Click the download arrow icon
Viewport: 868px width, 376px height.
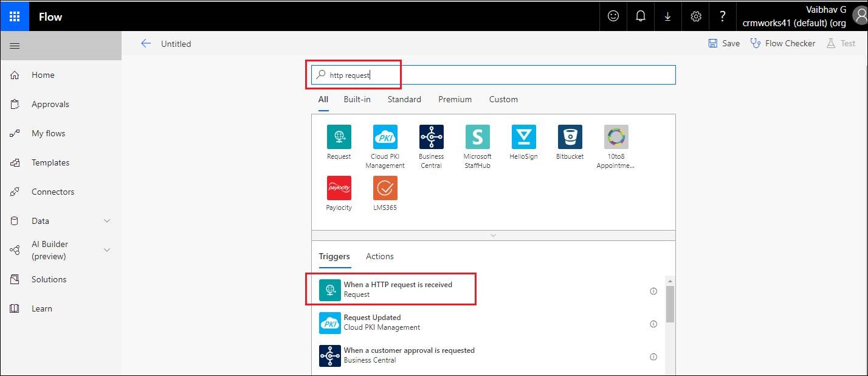pyautogui.click(x=668, y=16)
